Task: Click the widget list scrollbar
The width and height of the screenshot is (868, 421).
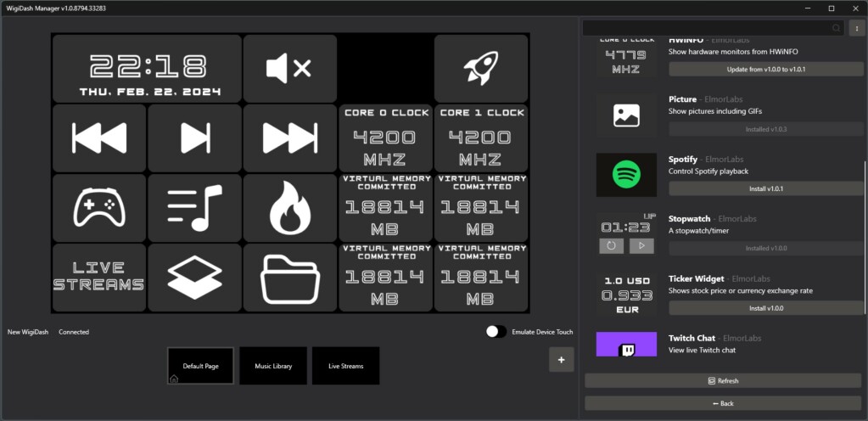Action: pos(865,239)
